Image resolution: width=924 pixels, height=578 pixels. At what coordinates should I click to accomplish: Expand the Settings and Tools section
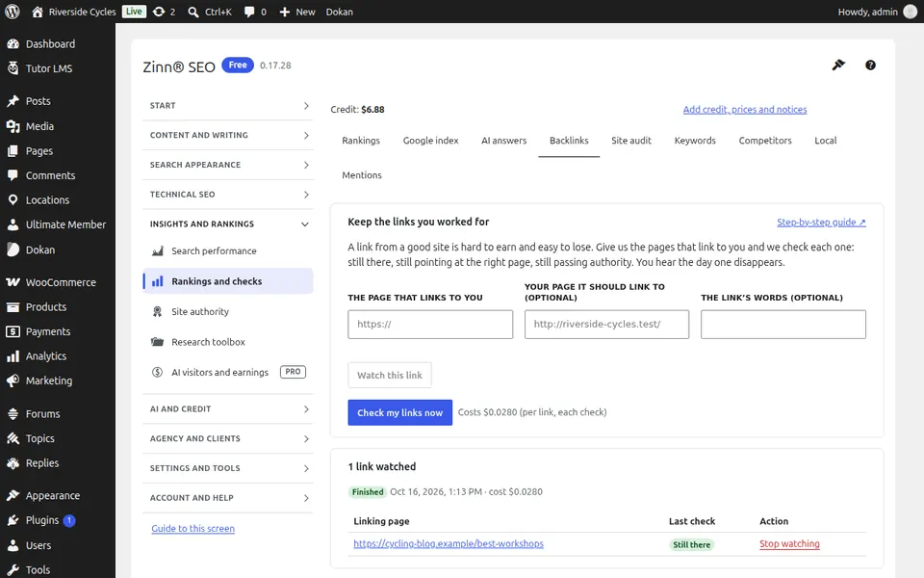[228, 468]
